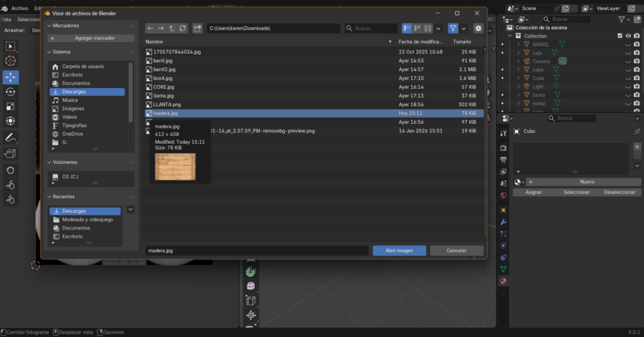Collapse the Collection tree in outliner
The height and width of the screenshot is (337, 644).
pyautogui.click(x=510, y=36)
